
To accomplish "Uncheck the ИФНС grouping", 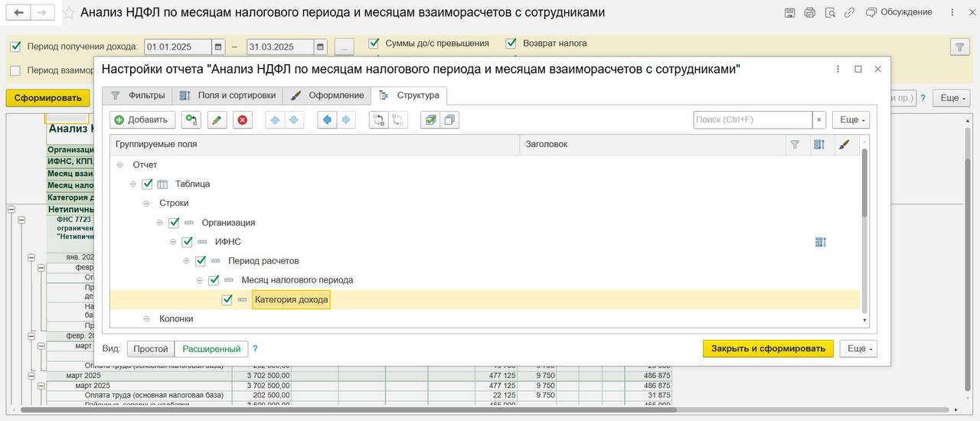I will 187,242.
